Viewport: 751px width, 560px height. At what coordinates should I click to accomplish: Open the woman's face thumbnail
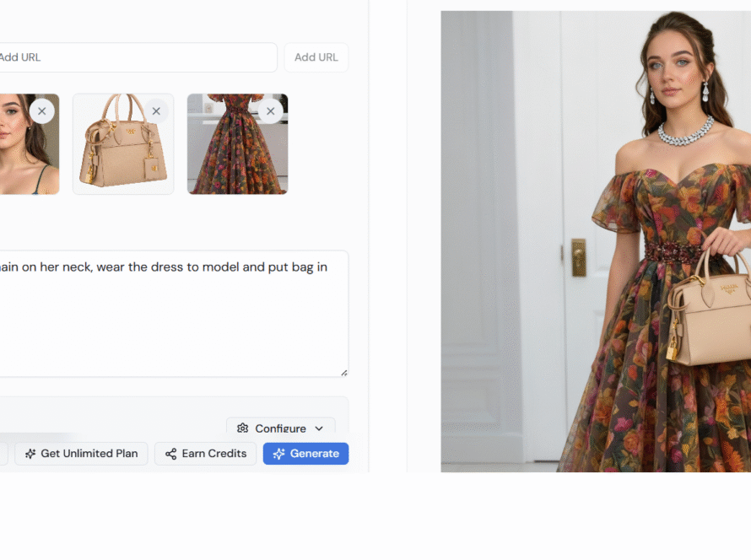[x=30, y=144]
